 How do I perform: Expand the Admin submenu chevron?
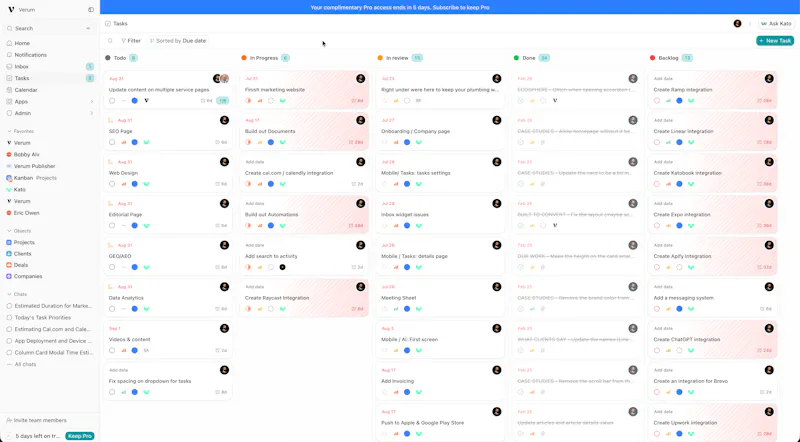(x=92, y=113)
